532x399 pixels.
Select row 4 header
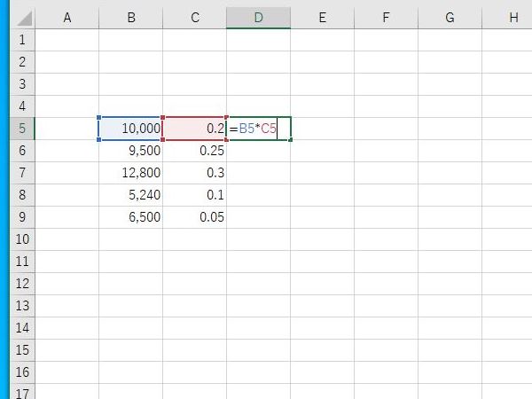[22, 106]
